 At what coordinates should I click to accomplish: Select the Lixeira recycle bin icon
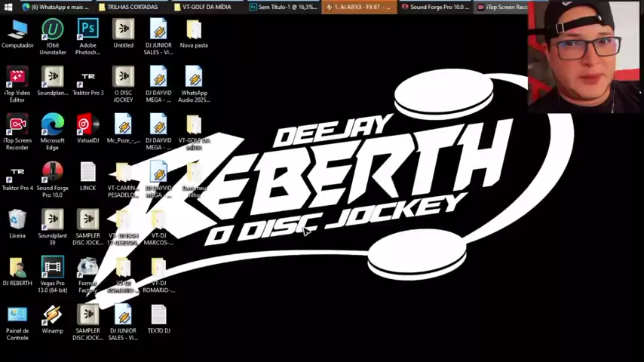[17, 220]
